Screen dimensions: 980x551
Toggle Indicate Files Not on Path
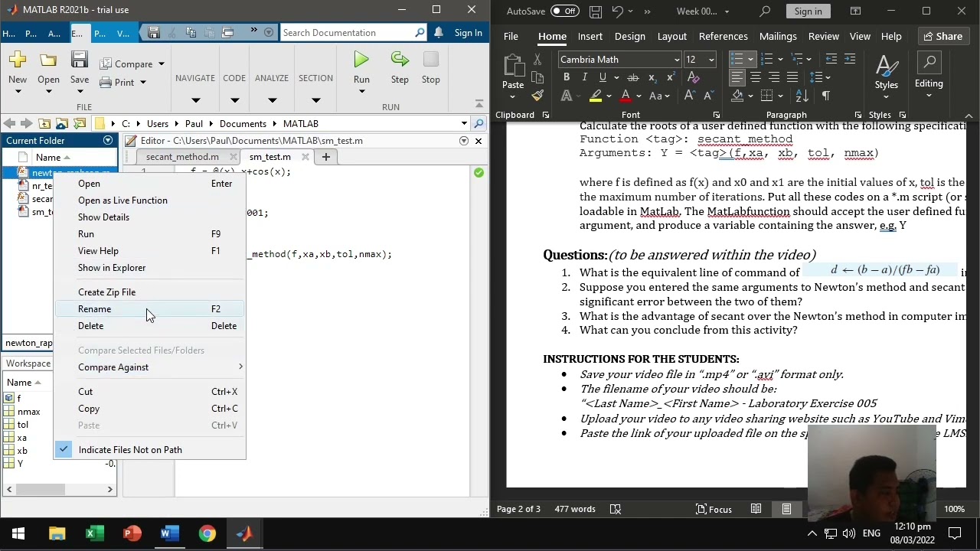tap(150, 449)
